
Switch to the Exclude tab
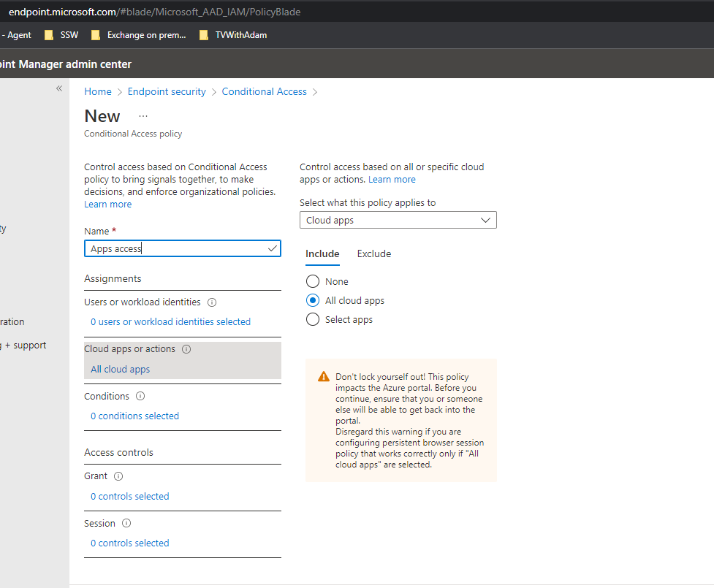pos(373,254)
